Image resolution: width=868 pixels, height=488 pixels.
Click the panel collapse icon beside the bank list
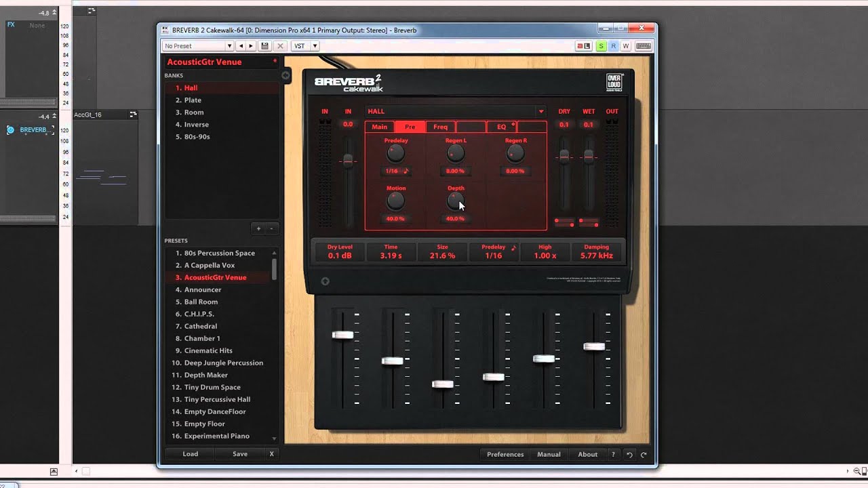coord(286,75)
